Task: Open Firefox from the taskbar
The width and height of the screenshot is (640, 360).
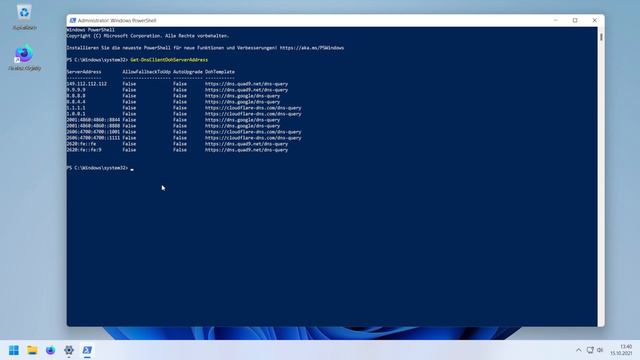Action: tap(50, 350)
